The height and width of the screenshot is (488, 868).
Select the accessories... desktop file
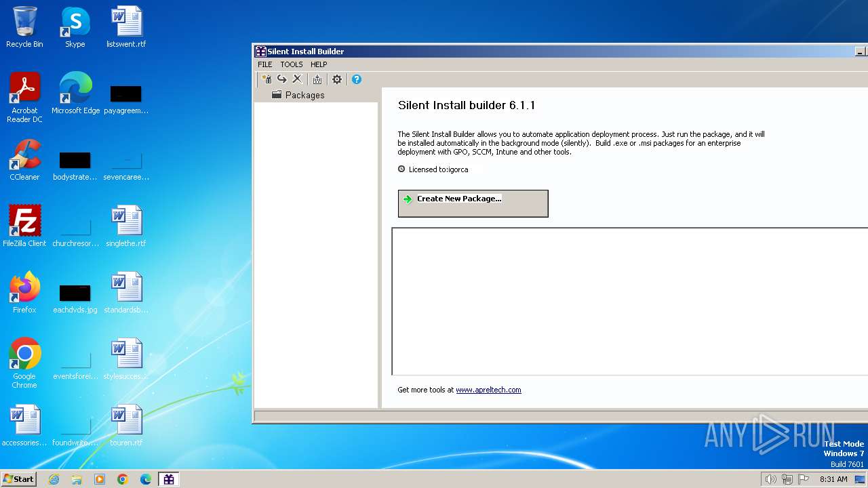tap(24, 426)
